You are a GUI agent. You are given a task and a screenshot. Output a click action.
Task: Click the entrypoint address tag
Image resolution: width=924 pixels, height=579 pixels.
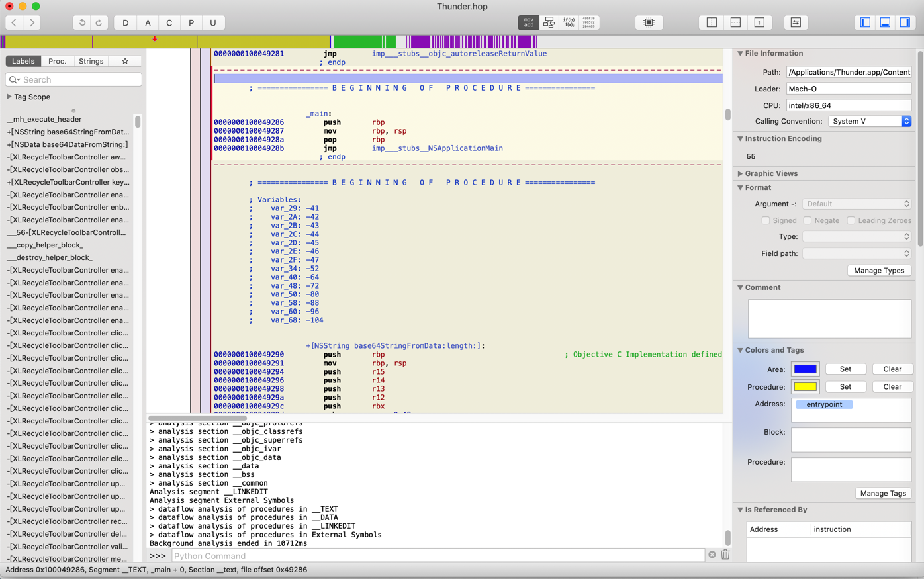coord(824,404)
